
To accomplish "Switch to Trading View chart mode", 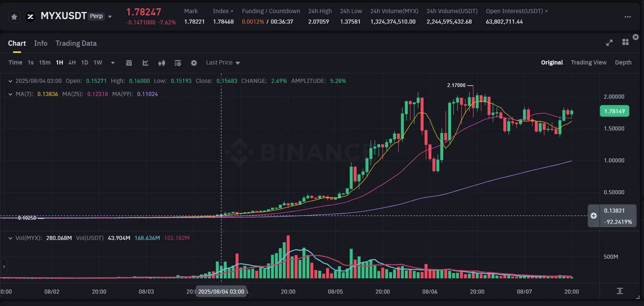I will [x=588, y=63].
